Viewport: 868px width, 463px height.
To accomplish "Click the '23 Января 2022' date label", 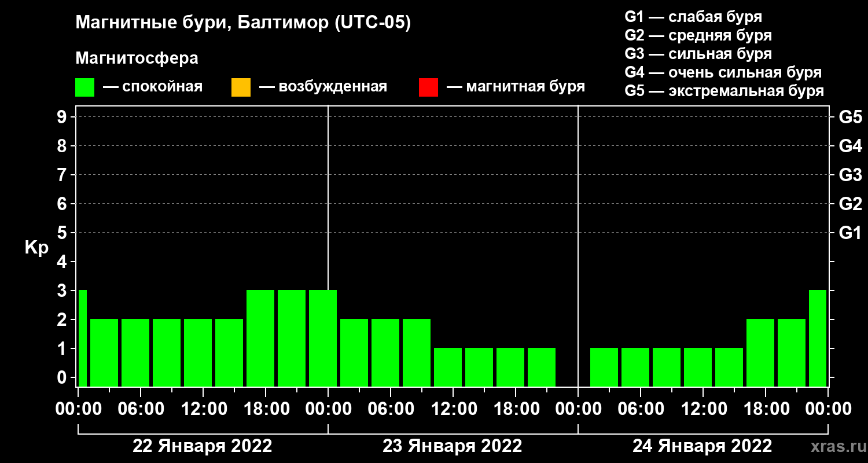I will coord(452,446).
